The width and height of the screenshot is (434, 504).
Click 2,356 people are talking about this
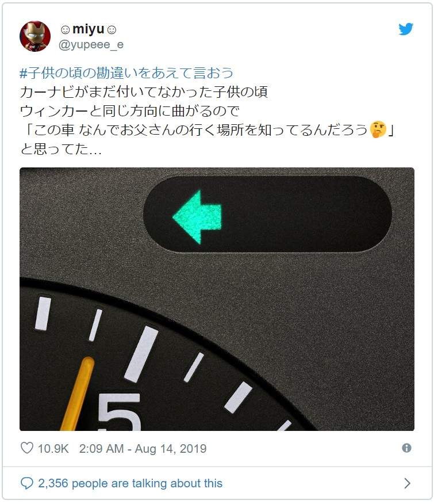(x=130, y=483)
